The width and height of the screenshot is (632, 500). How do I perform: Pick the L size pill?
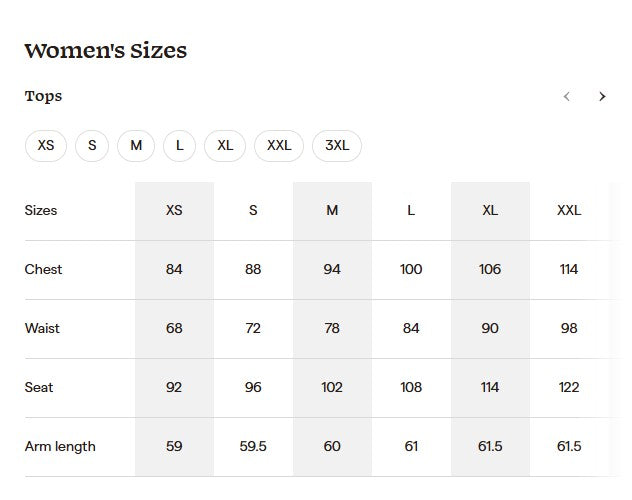coord(180,146)
